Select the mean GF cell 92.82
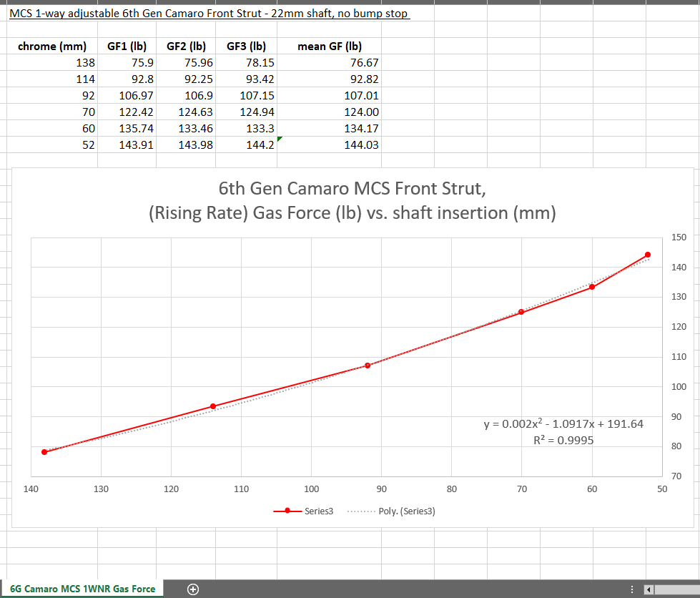 click(330, 79)
